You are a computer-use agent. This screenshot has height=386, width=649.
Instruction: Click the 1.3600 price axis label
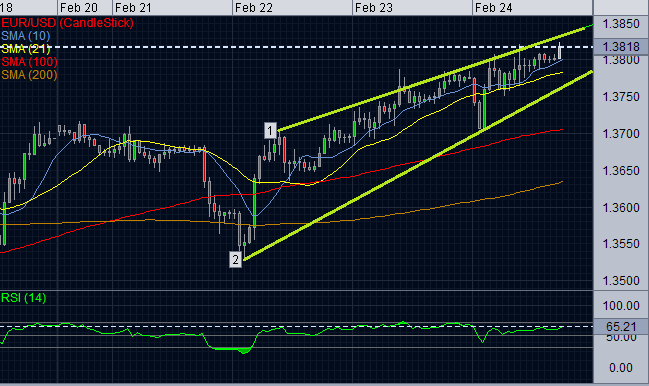pos(621,207)
